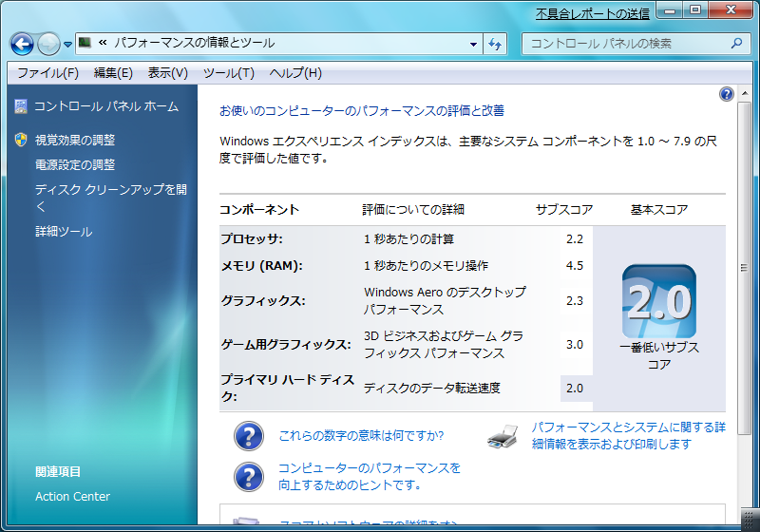Open ディスク クリーンアップを開く link
The image size is (760, 532).
[x=110, y=198]
